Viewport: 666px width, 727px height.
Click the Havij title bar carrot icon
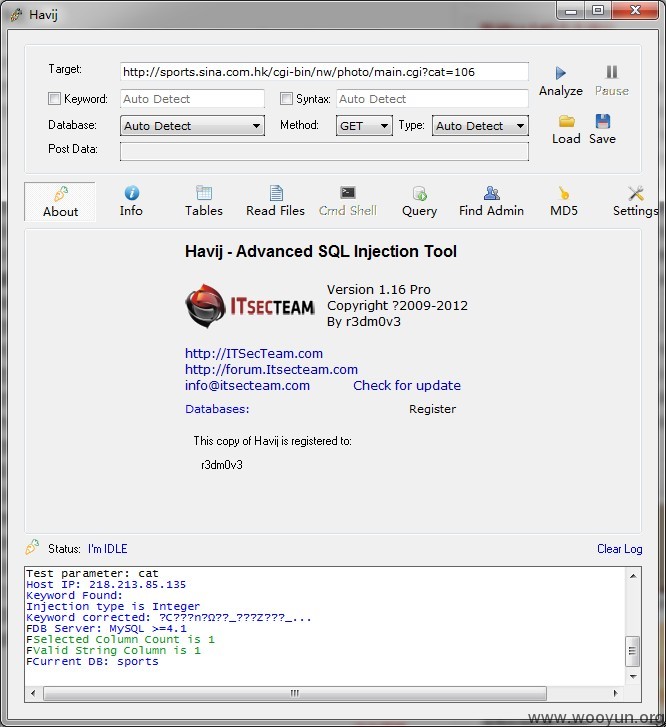[x=16, y=15]
